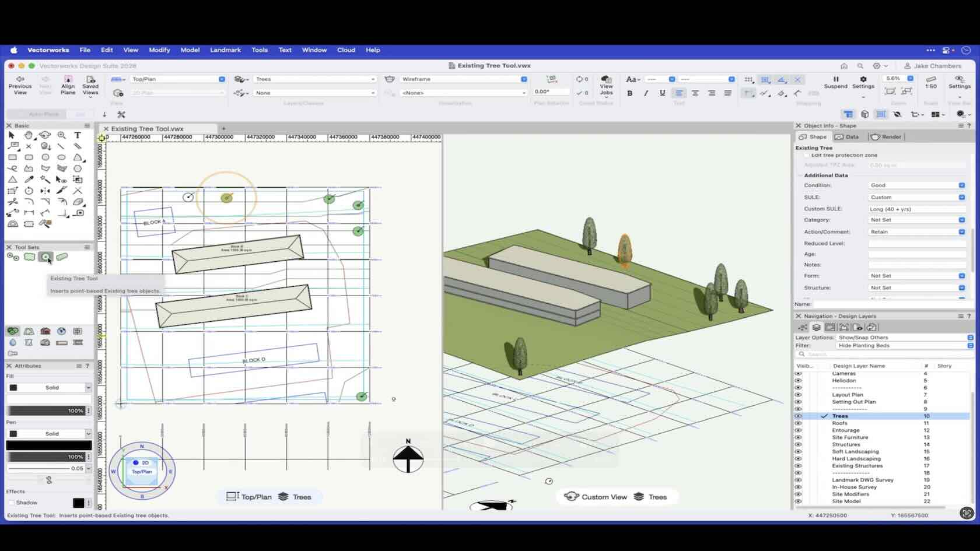980x551 pixels.
Task: Click the Align Plane toolbar icon
Action: click(x=68, y=85)
